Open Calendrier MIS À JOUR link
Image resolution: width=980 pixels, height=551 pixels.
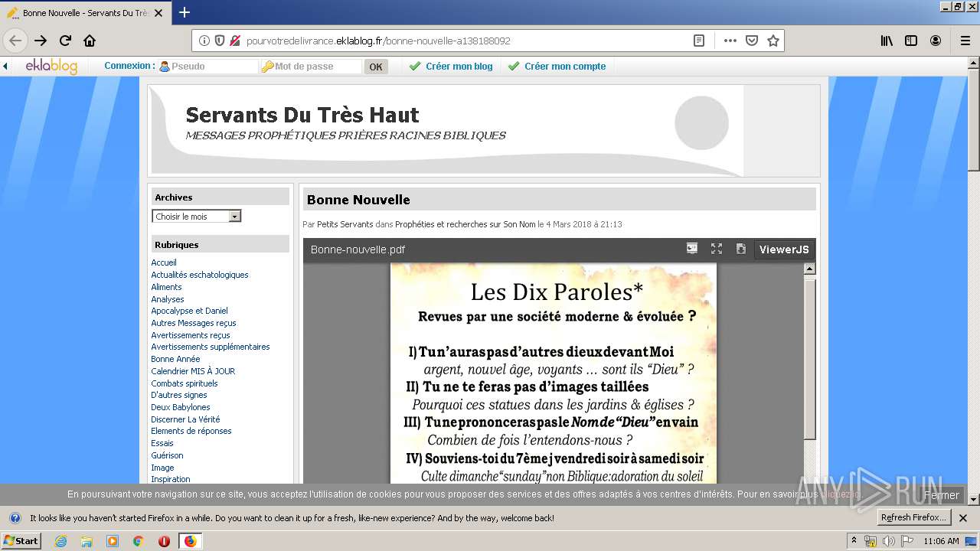tap(193, 371)
